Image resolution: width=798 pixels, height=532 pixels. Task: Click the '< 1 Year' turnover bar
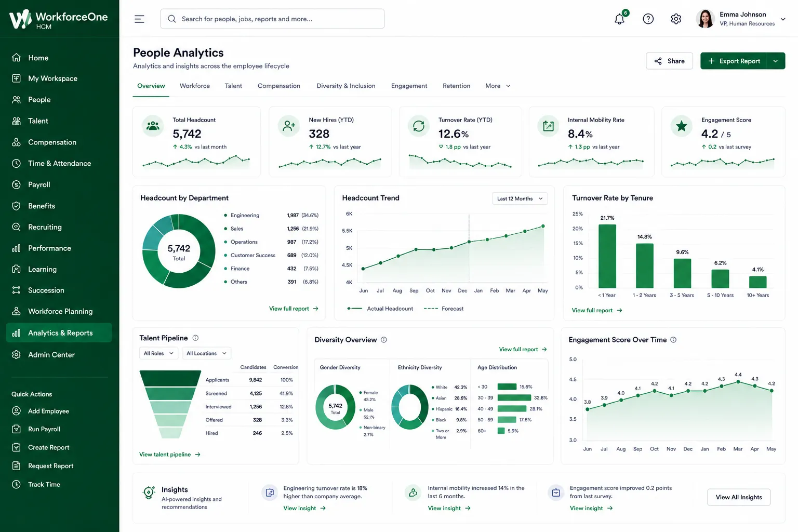pos(607,256)
